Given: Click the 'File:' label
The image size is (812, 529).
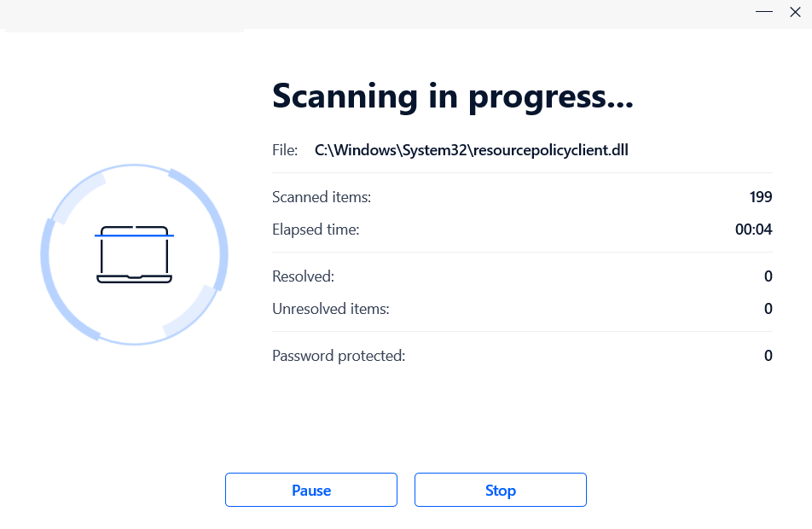Looking at the screenshot, I should 285,150.
